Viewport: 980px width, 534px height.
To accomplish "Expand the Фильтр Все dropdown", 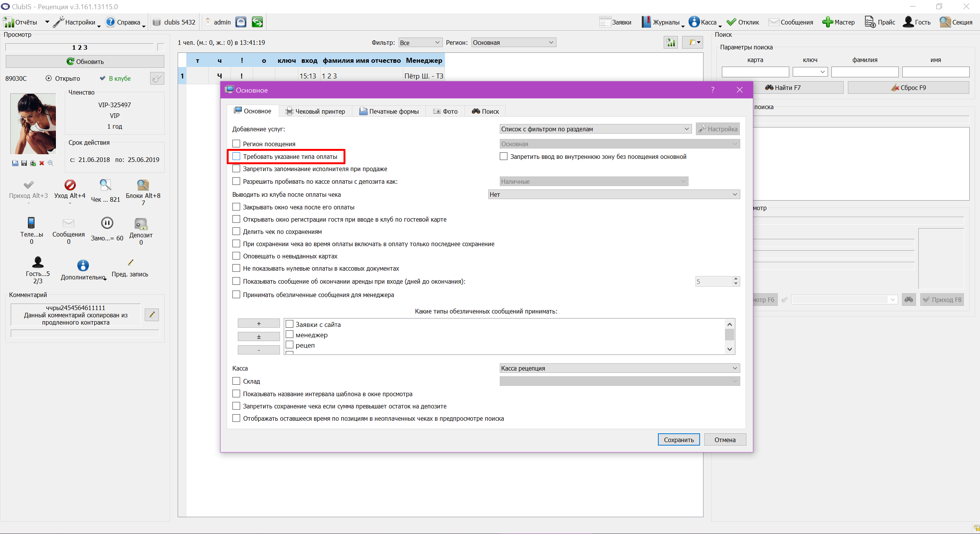I will tap(420, 42).
